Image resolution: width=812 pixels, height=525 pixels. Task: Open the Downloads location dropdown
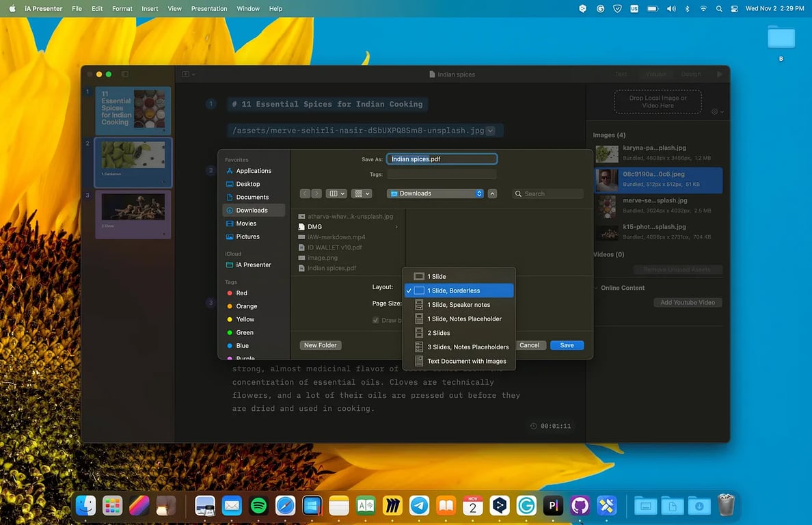tap(435, 193)
